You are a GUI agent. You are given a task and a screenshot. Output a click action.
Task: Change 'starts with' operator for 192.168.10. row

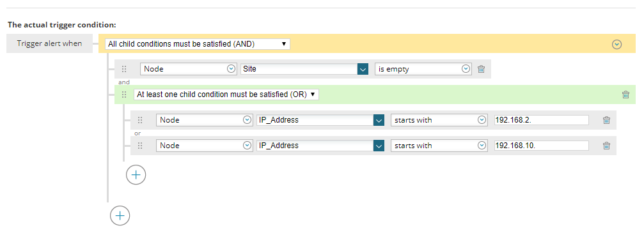coord(439,146)
